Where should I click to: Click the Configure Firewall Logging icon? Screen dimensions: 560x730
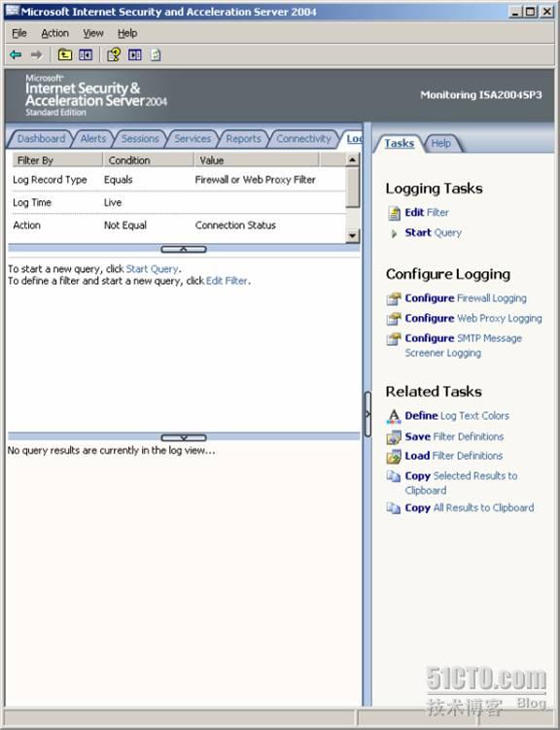click(x=394, y=298)
